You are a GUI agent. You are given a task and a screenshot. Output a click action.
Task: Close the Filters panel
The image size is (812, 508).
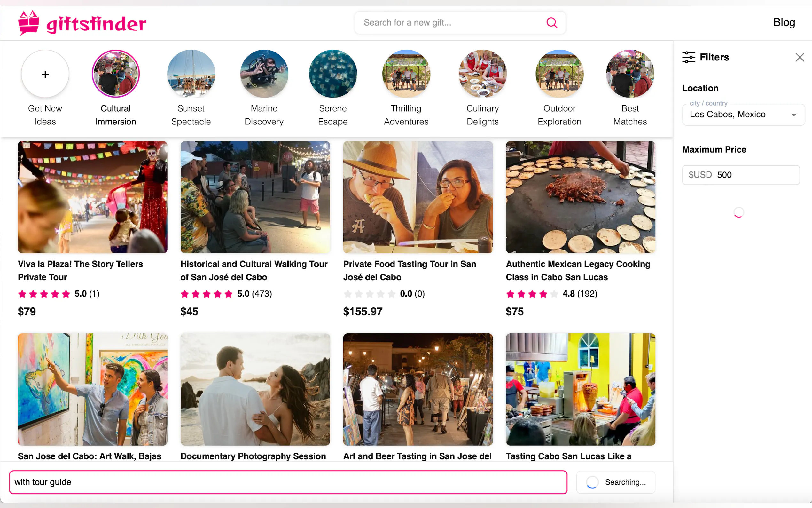(x=799, y=57)
